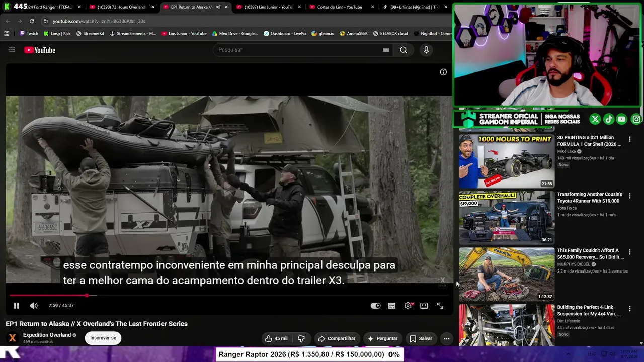Switch to the Lins Junior - YouTube tab
644x362 pixels.
pos(268,7)
